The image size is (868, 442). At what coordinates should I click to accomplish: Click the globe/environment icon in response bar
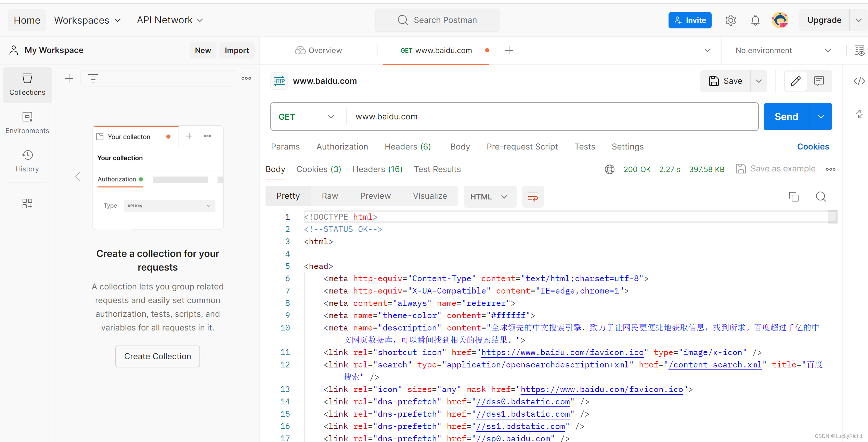click(x=610, y=169)
